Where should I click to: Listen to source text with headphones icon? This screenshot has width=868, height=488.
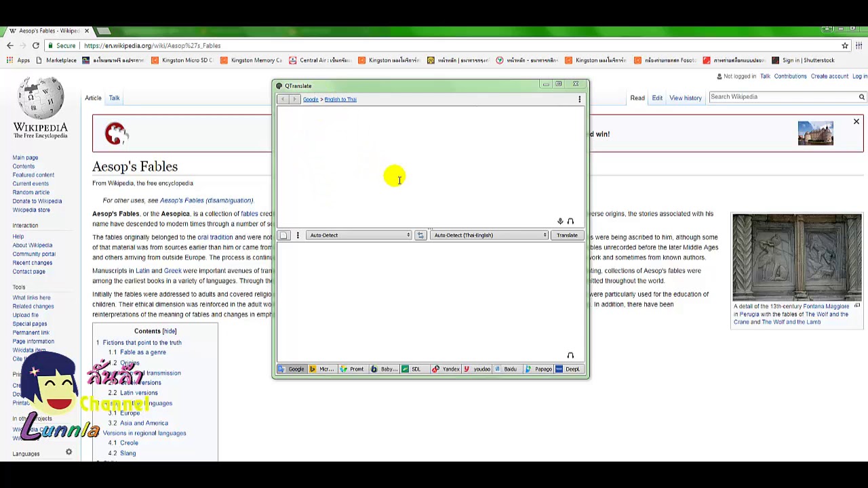[x=570, y=222]
